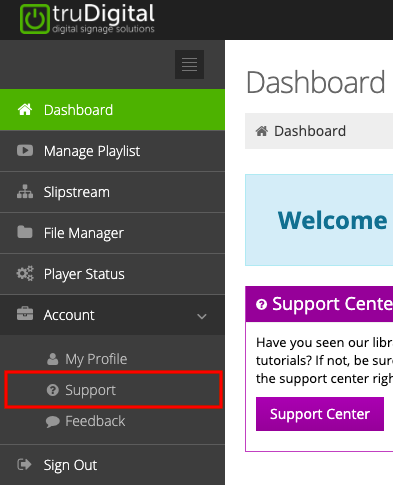
Task: Click the sign-out arrow icon
Action: coord(24,464)
